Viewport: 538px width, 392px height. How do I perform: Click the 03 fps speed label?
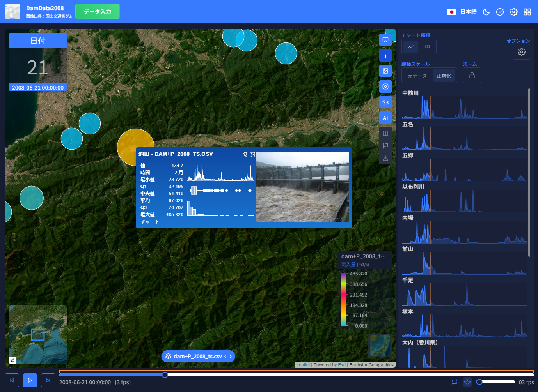(x=526, y=382)
